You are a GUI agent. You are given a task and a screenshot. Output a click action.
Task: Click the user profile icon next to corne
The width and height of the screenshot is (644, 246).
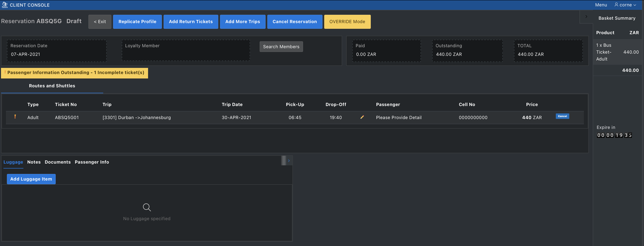(x=616, y=5)
